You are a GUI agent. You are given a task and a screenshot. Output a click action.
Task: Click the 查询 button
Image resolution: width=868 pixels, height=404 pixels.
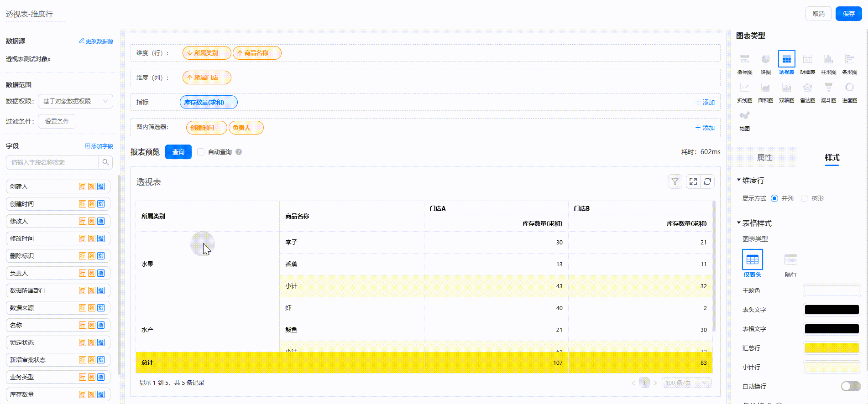178,152
